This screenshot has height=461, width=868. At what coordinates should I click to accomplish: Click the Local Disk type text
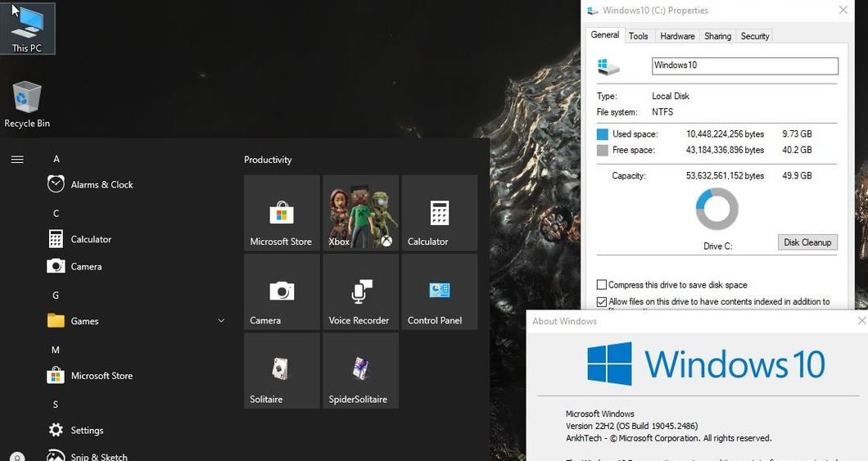click(671, 96)
